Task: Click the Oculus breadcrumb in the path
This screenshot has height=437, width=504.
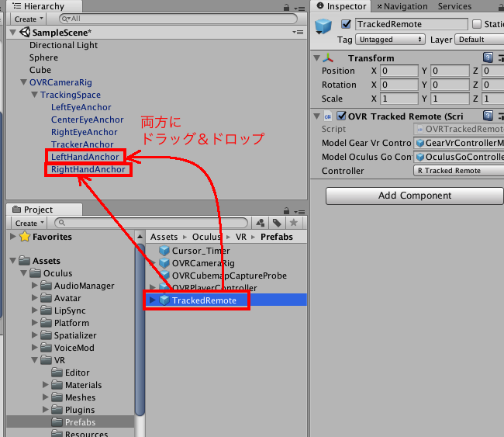Action: tap(206, 237)
